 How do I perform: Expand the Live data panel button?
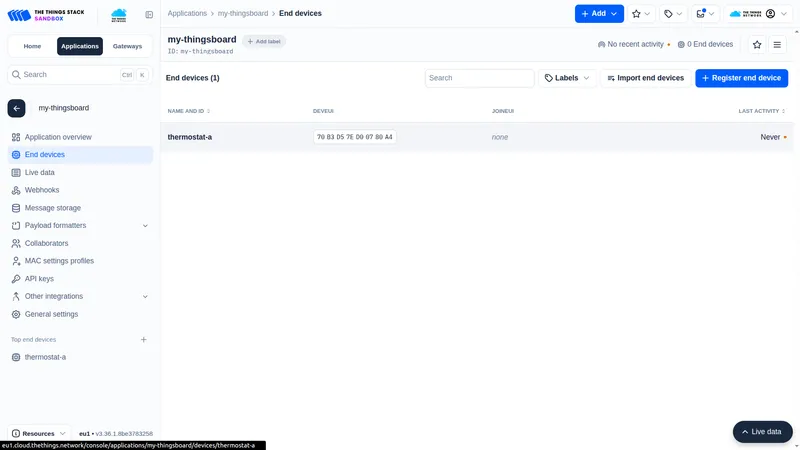click(x=762, y=432)
